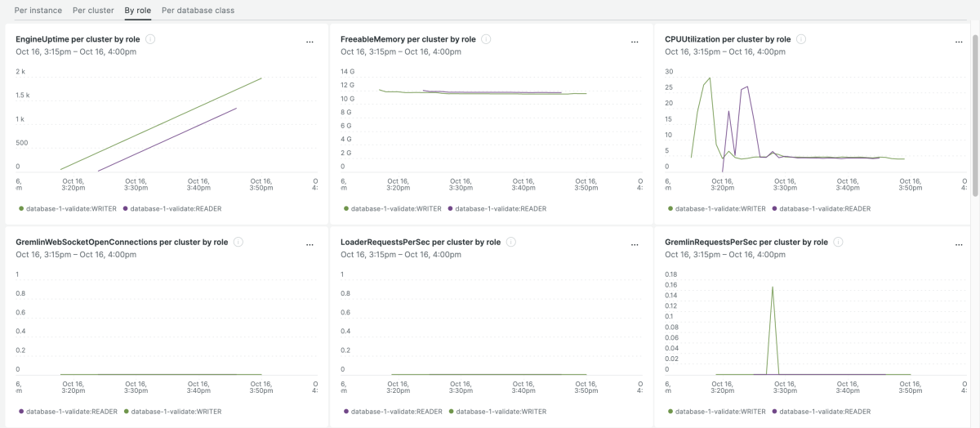Click the vertical scrollbar on right edge
The image size is (980, 428).
point(975,114)
